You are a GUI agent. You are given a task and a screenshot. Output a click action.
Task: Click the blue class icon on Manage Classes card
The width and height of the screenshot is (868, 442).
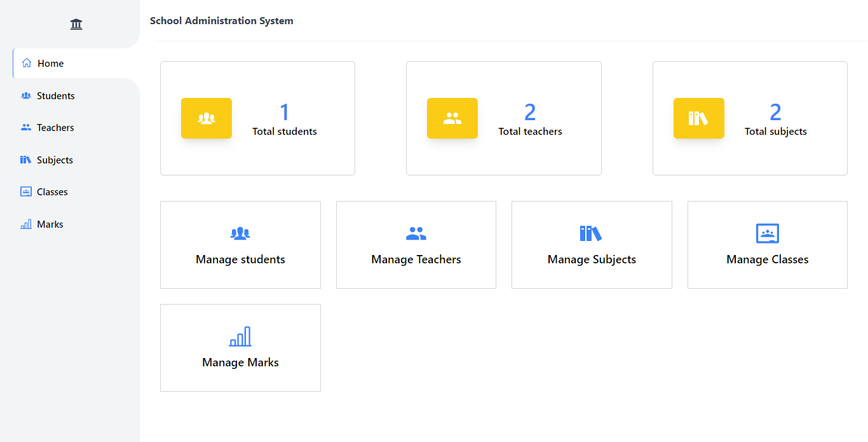coord(767,233)
